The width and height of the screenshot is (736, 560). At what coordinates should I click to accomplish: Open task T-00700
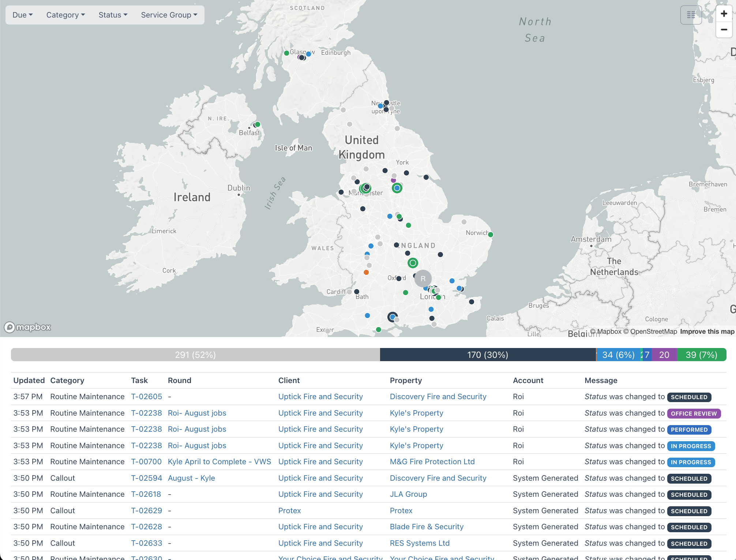(x=146, y=462)
